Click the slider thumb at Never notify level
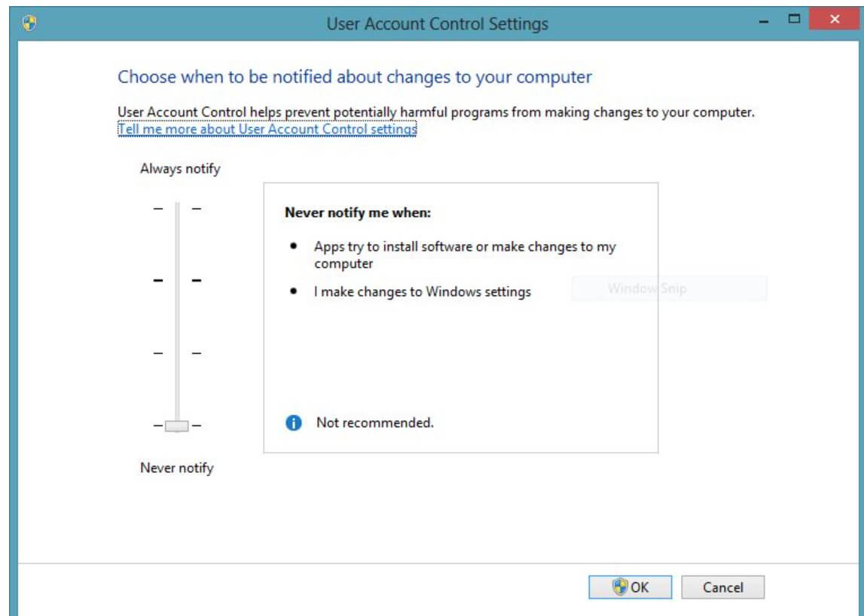 pos(177,425)
